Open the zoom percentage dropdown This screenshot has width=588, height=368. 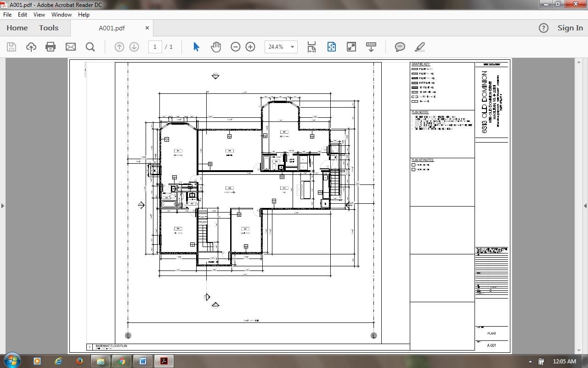pyautogui.click(x=292, y=46)
